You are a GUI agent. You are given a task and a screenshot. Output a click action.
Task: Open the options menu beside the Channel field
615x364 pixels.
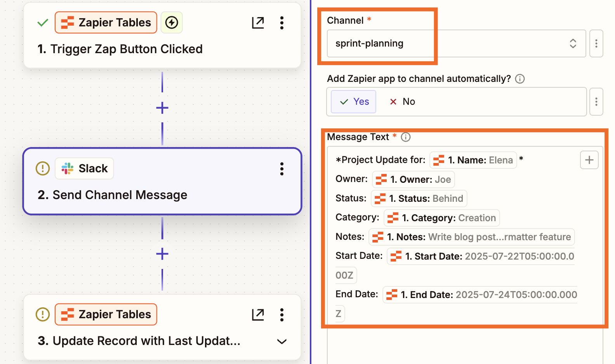(x=596, y=43)
